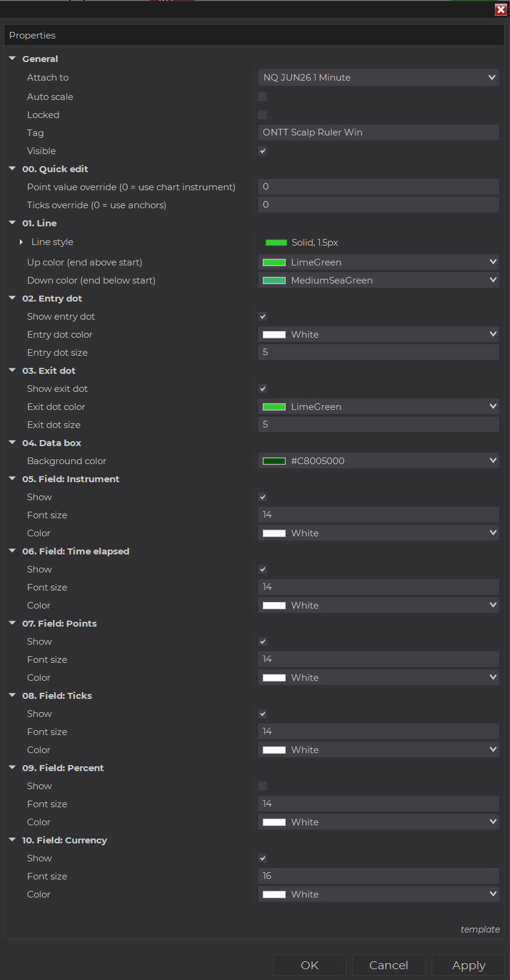Click the Point value override field
The image size is (510, 980).
378,187
